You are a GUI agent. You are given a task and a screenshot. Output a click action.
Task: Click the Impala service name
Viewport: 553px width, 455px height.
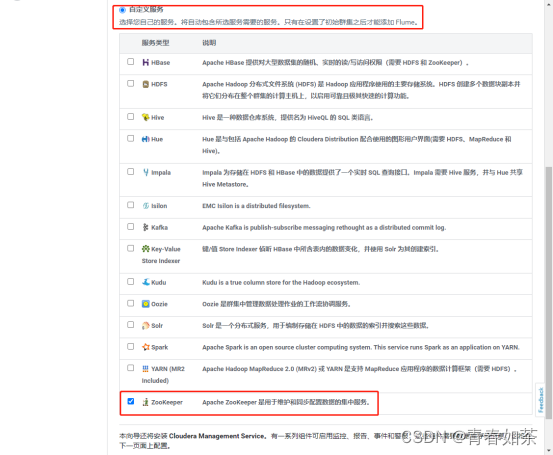161,172
